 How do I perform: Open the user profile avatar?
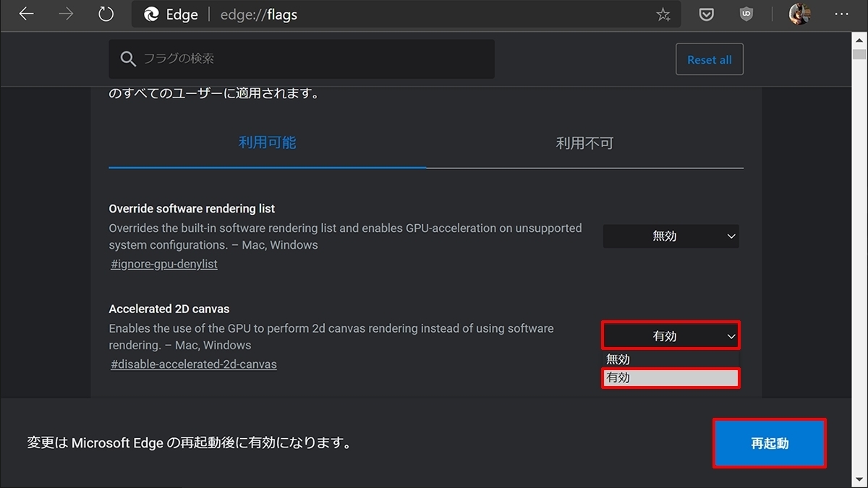[799, 14]
